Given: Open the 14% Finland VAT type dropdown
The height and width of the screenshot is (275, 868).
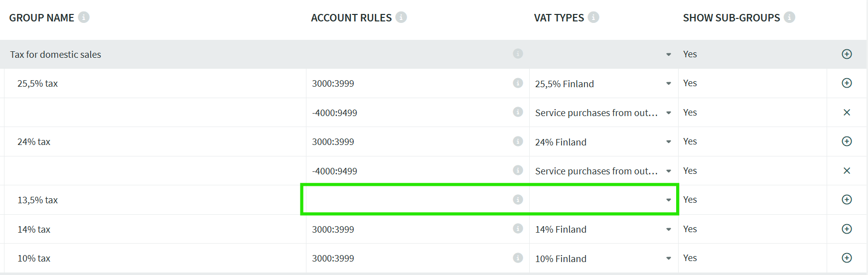Looking at the screenshot, I should pos(668,230).
